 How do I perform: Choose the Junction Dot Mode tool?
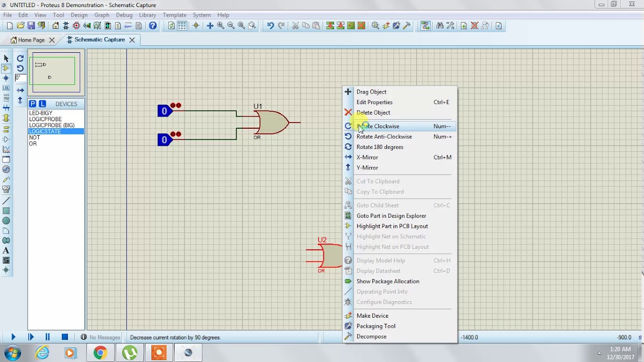coord(6,78)
